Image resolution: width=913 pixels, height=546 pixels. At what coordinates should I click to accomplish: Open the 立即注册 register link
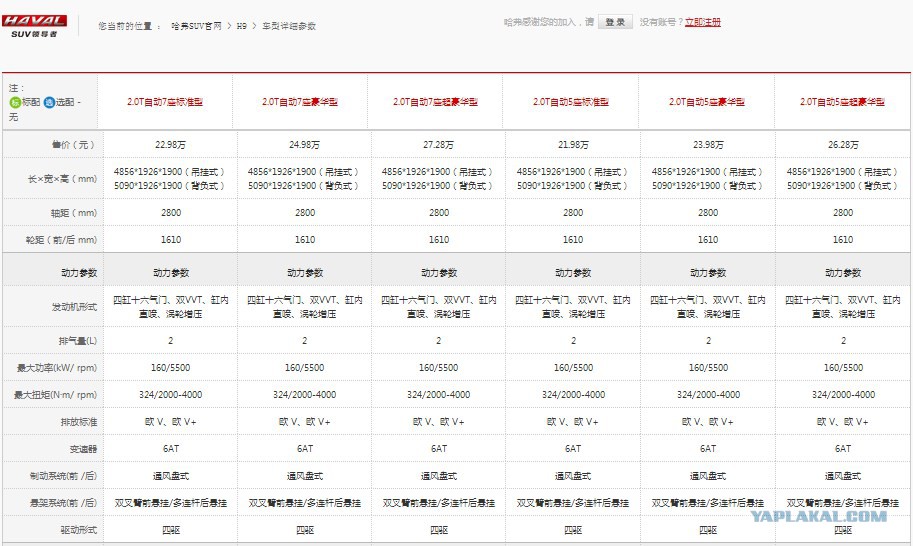click(703, 22)
